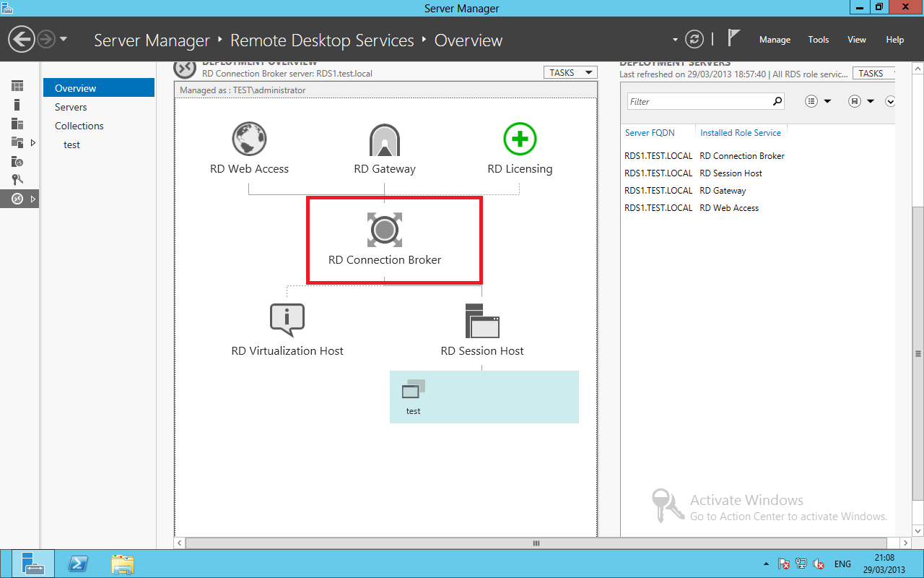924x578 pixels.
Task: Click the Action Center flag tray icon
Action: 784,564
